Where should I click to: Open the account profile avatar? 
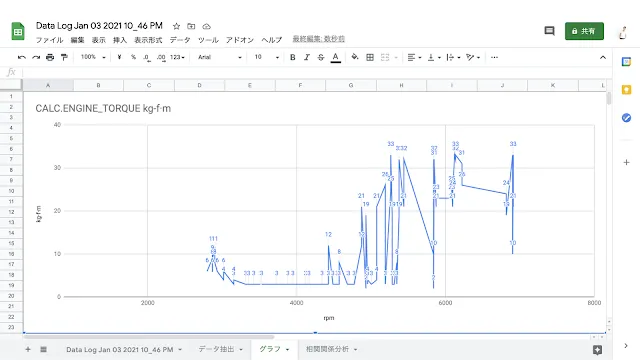point(623,32)
